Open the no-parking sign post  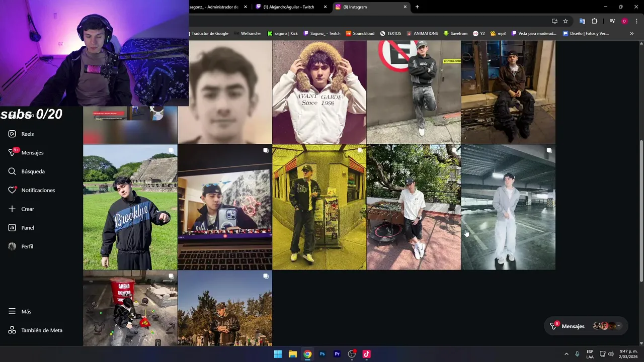pos(414,92)
